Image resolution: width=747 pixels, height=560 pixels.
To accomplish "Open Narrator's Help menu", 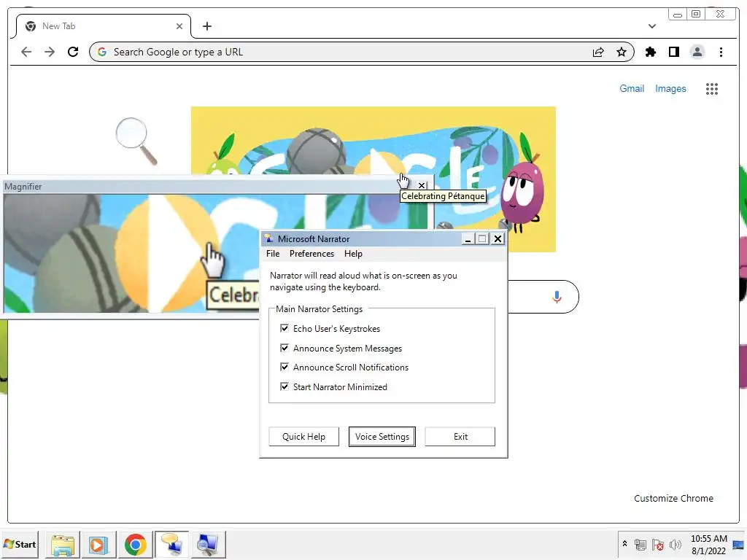I will tap(353, 254).
